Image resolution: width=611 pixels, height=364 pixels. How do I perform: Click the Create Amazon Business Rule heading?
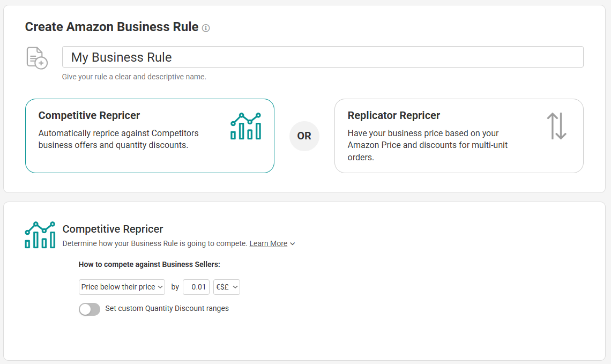[x=112, y=27]
